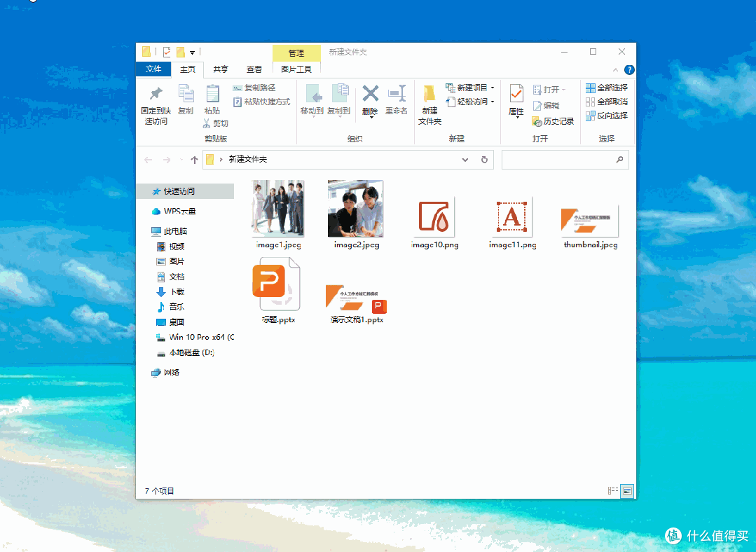Select Local Disk (D:) in sidebar
This screenshot has width=756, height=552.
[x=185, y=352]
